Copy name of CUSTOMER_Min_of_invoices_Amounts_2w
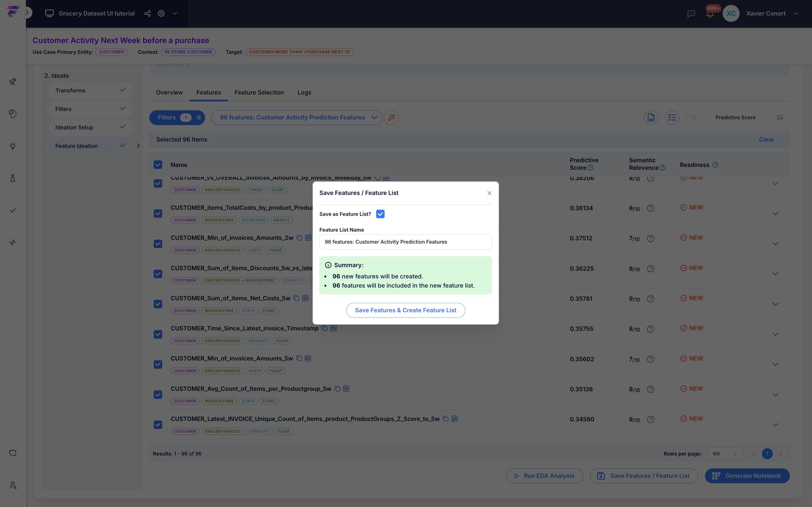812x507 pixels. coord(299,238)
